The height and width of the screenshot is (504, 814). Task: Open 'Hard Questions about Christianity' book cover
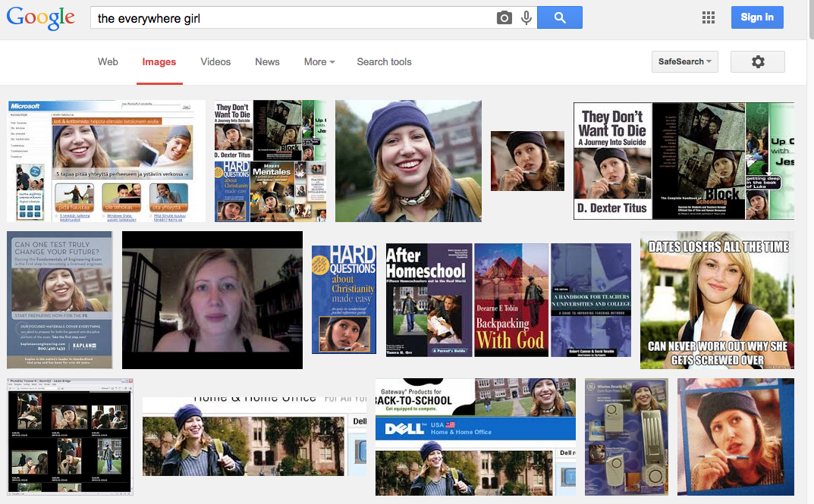pos(344,299)
